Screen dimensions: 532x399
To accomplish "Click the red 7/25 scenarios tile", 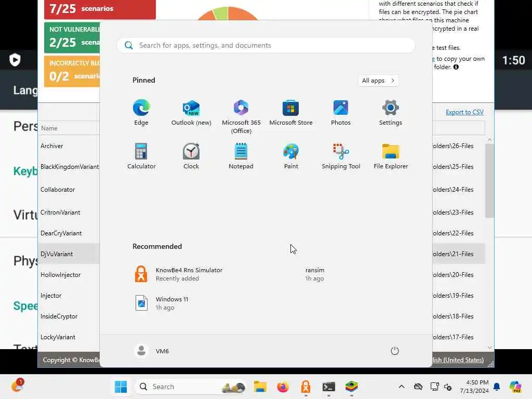I will (100, 9).
